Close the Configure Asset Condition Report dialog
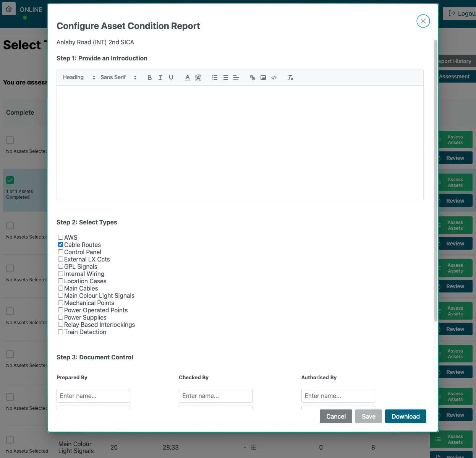This screenshot has width=476, height=458. (x=423, y=21)
